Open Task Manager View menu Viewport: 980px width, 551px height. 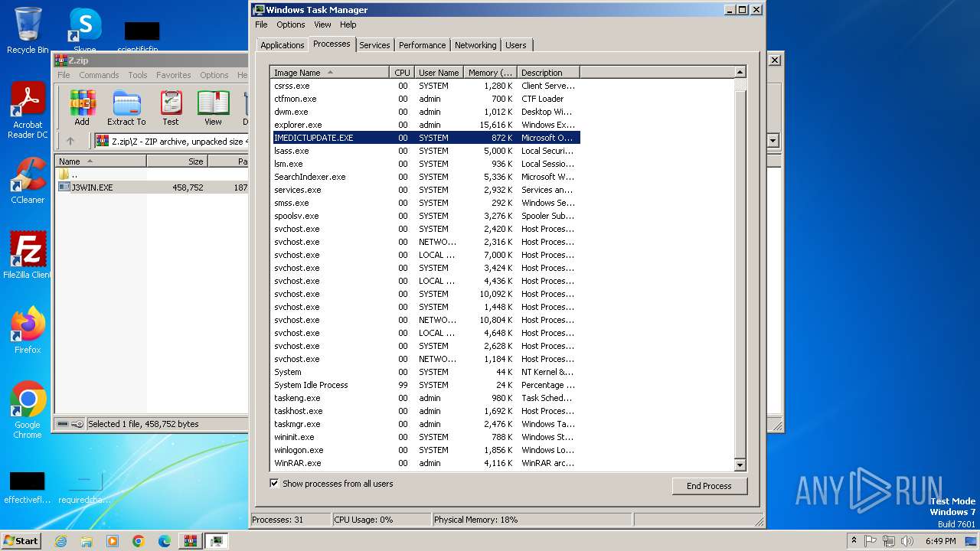tap(322, 24)
